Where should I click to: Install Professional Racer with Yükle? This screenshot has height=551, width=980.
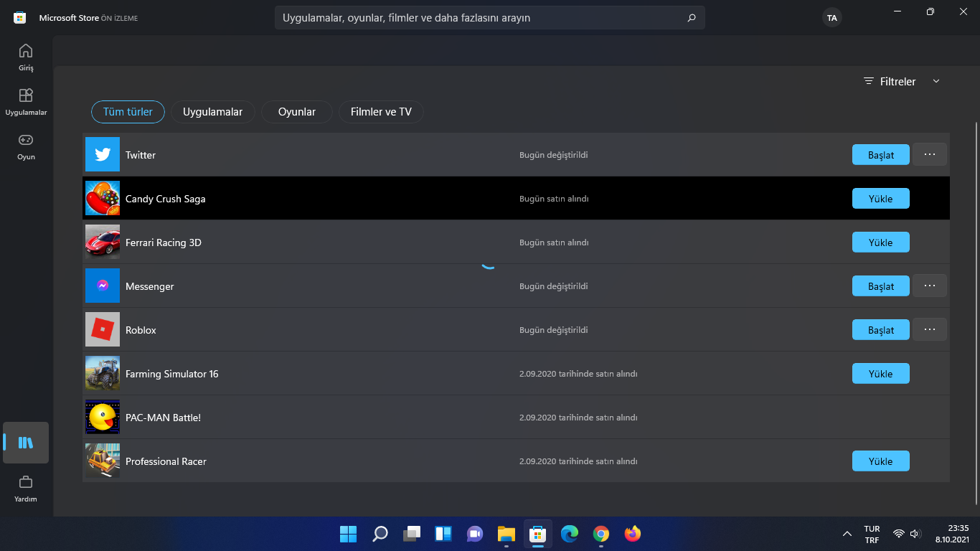[881, 461]
